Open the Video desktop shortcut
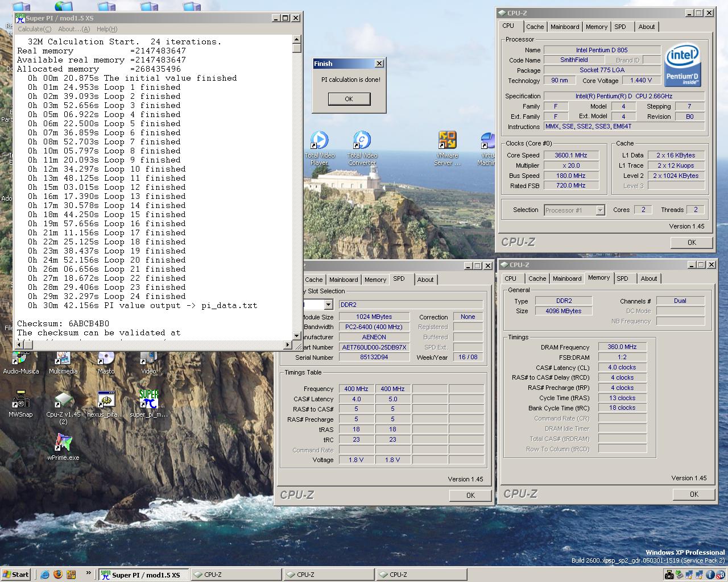This screenshot has width=728, height=582. pyautogui.click(x=148, y=362)
